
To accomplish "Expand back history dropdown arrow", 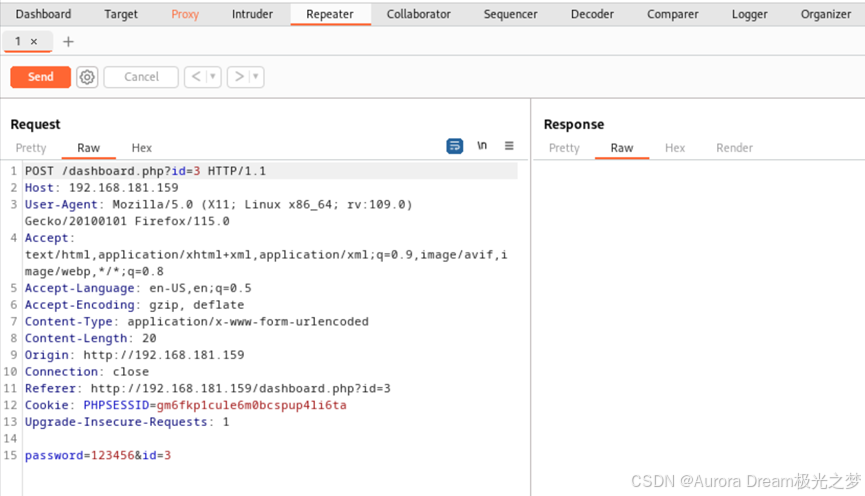I will tap(213, 77).
